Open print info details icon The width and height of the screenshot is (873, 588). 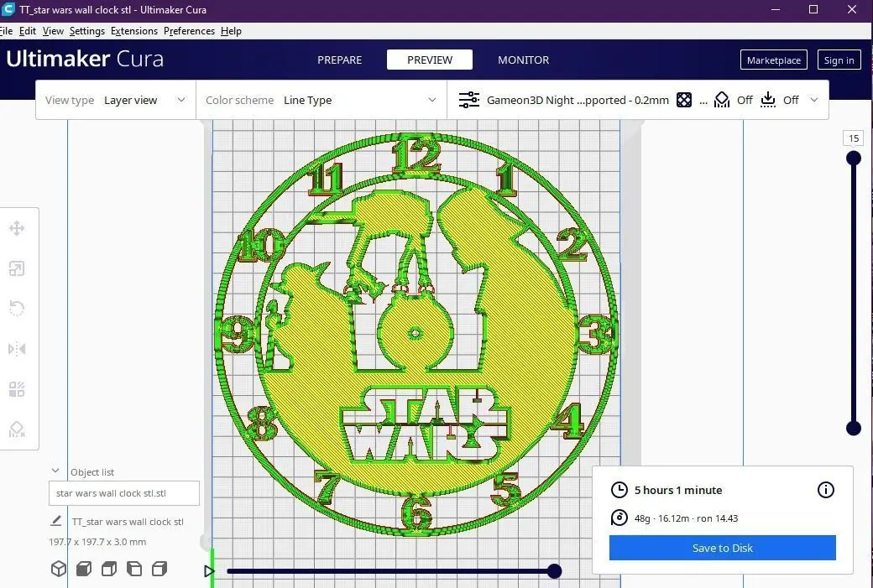pyautogui.click(x=826, y=490)
